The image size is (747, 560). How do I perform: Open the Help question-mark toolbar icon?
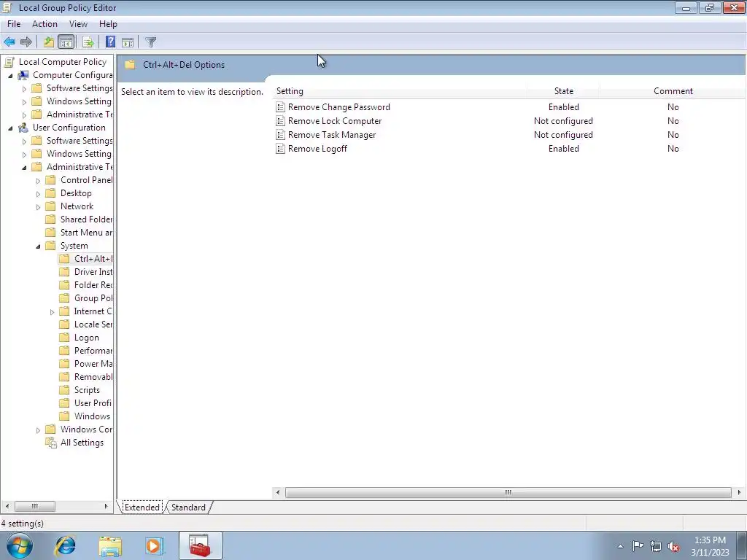[x=111, y=42]
